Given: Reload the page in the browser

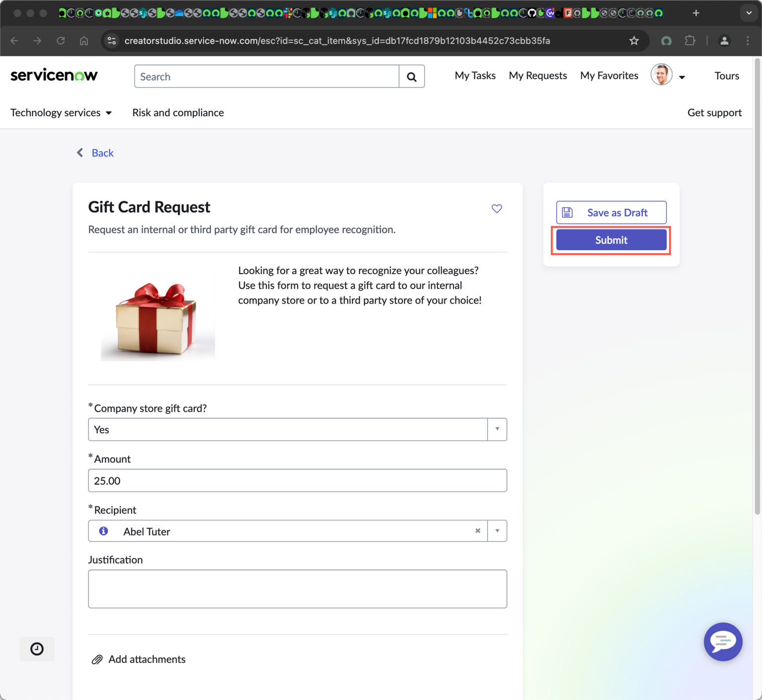Looking at the screenshot, I should [x=61, y=41].
